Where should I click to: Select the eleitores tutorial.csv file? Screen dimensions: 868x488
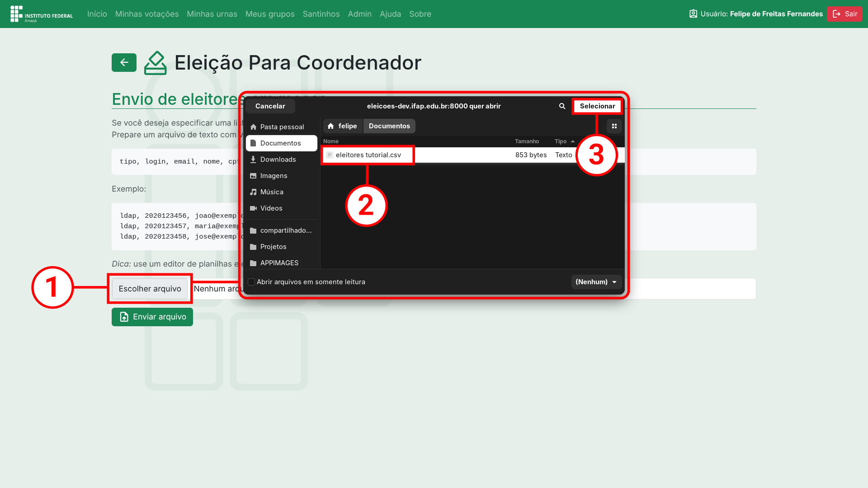pyautogui.click(x=368, y=155)
